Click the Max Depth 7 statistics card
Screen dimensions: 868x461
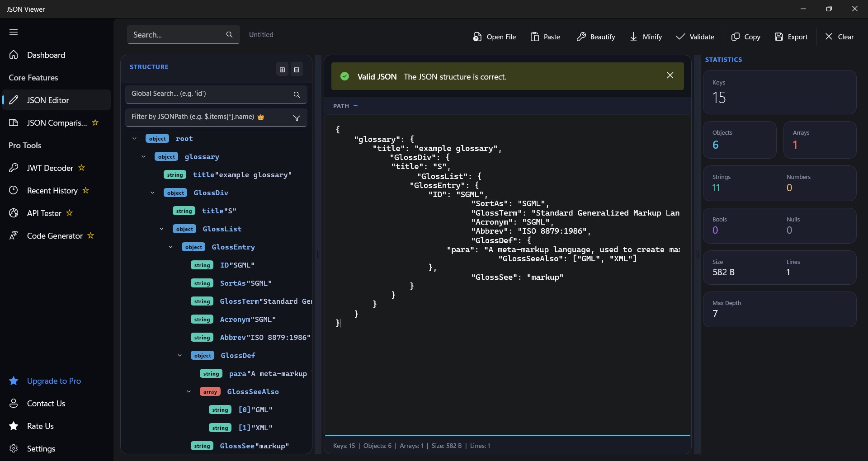779,309
